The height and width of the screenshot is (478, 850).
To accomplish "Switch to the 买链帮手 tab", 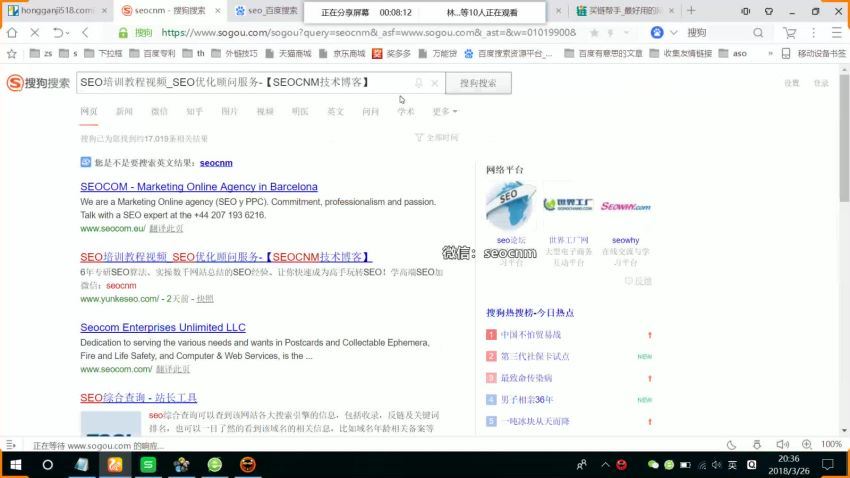I will click(x=625, y=10).
